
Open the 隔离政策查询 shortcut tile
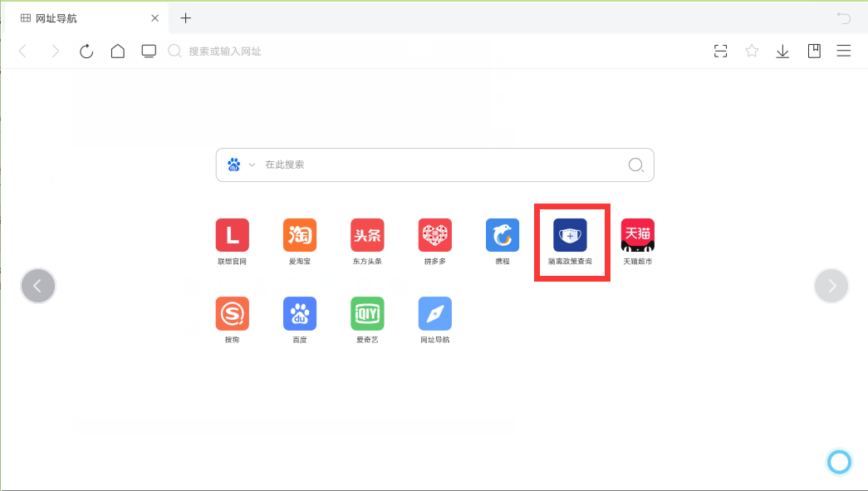[570, 242]
